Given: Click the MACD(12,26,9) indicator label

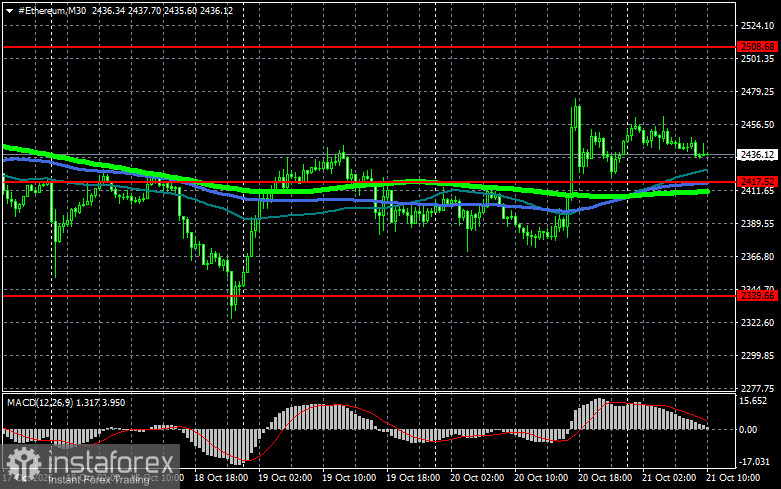Looking at the screenshot, I should 39,402.
